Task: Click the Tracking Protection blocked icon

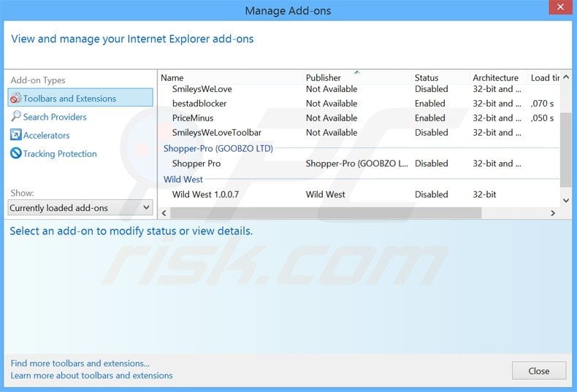Action: [x=16, y=153]
